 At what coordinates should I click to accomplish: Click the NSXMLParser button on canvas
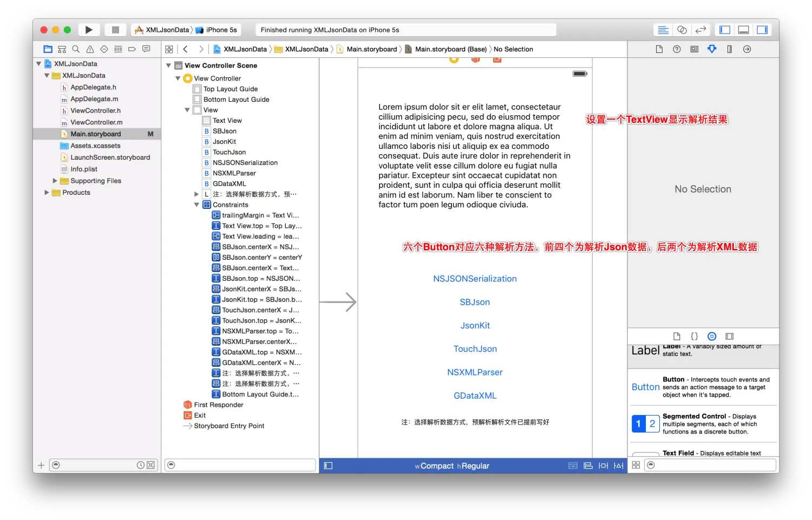point(475,372)
